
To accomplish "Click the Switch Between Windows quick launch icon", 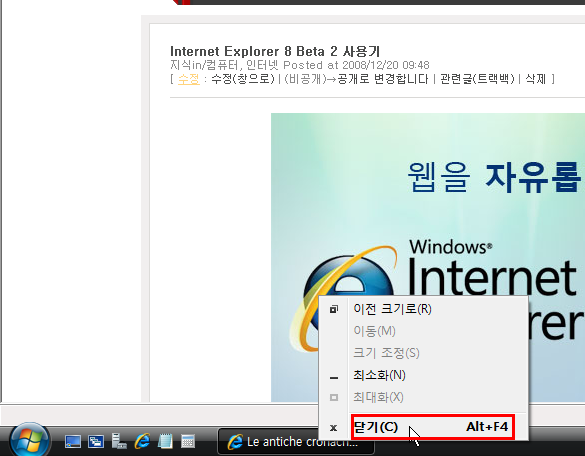I will [x=96, y=441].
